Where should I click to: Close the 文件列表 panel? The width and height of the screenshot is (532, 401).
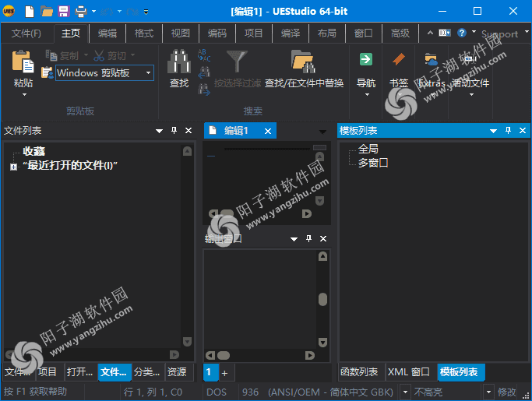(188, 131)
